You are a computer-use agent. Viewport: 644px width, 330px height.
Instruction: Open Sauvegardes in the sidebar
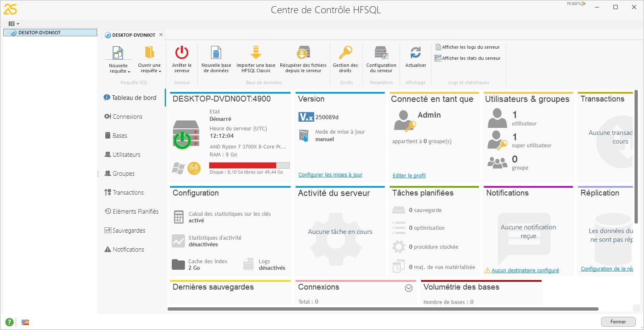click(x=125, y=231)
